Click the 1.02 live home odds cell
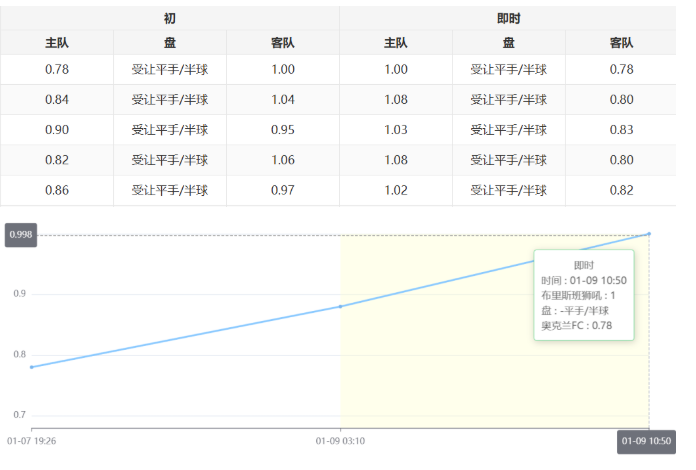 coord(396,190)
